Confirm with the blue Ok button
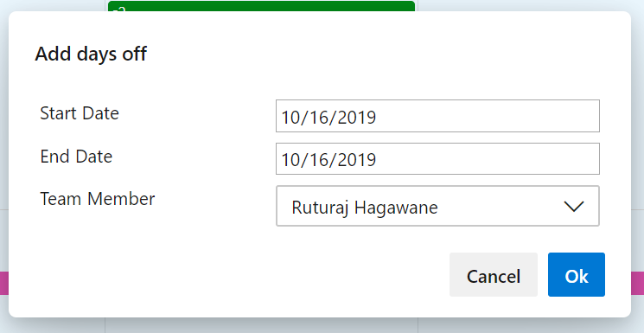Viewport: 644px width, 333px height. (577, 275)
